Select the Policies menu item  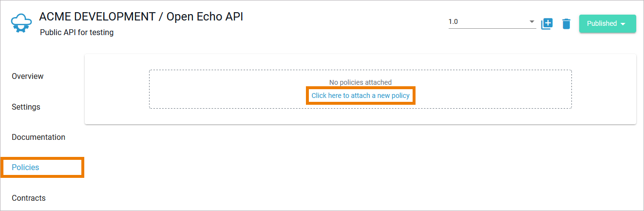(25, 167)
